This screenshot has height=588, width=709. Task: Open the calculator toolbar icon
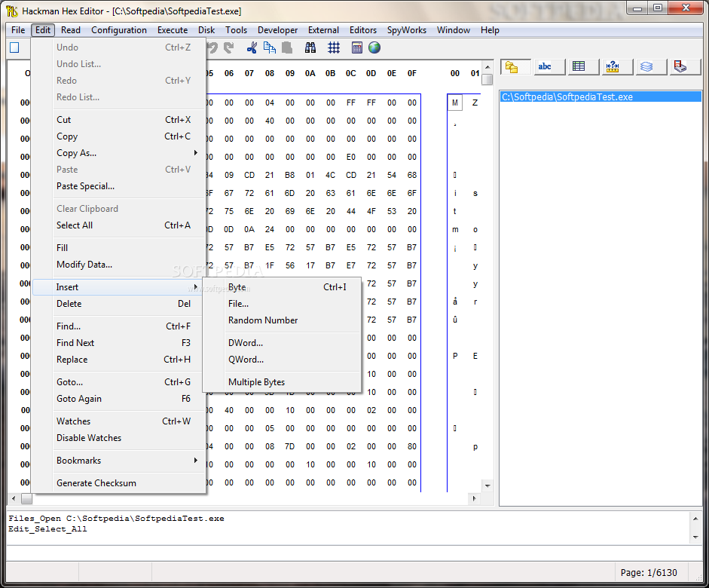point(357,47)
